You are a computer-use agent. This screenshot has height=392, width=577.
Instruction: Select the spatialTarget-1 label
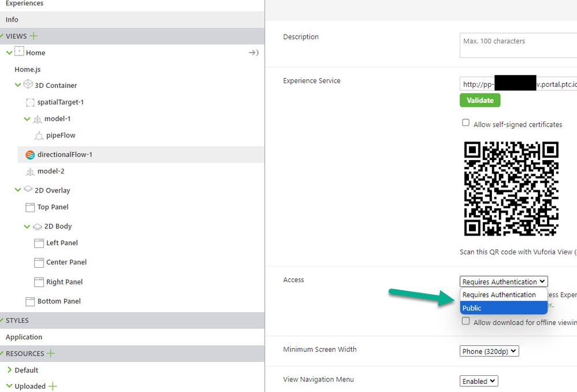tap(60, 102)
